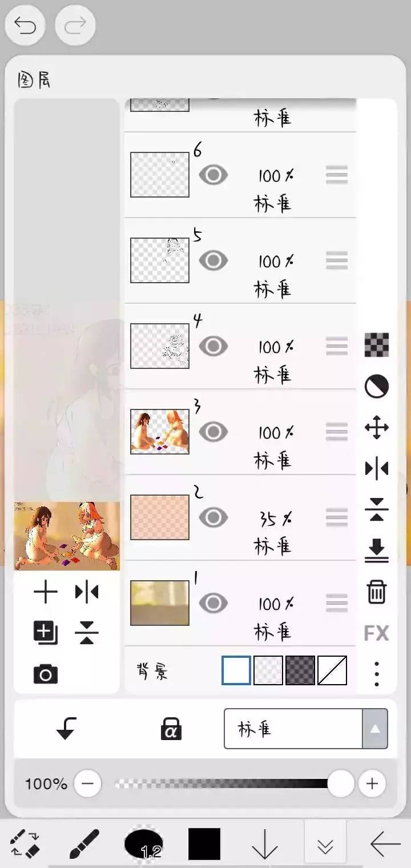Select layer 5 row
The image size is (411, 868).
(x=240, y=261)
